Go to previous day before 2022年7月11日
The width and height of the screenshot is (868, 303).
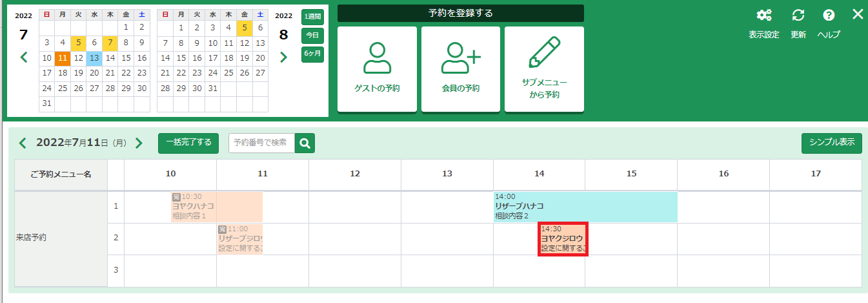pos(23,143)
